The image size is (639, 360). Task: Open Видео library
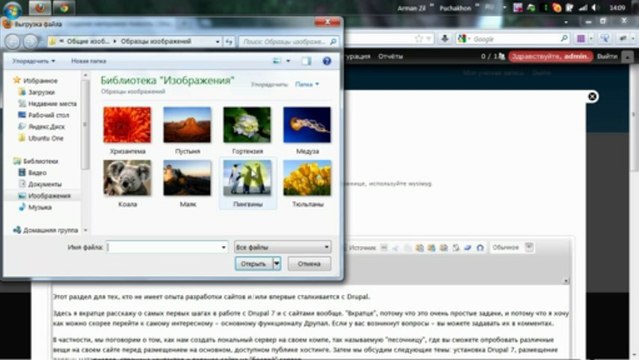pos(33,172)
